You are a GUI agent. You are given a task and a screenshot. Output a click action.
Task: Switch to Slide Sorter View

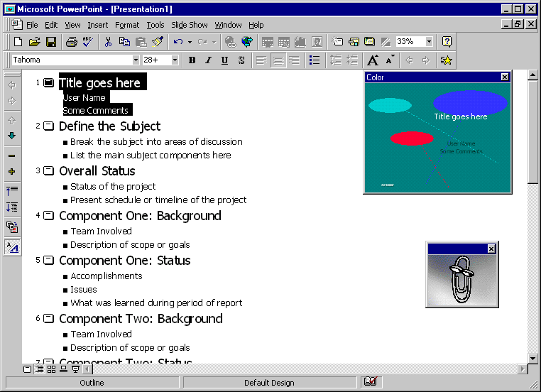51,369
